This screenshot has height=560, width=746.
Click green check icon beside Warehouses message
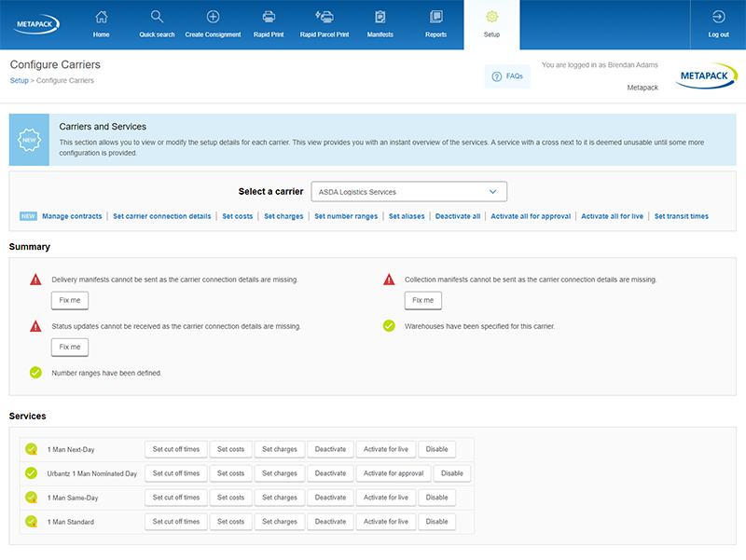pos(389,326)
